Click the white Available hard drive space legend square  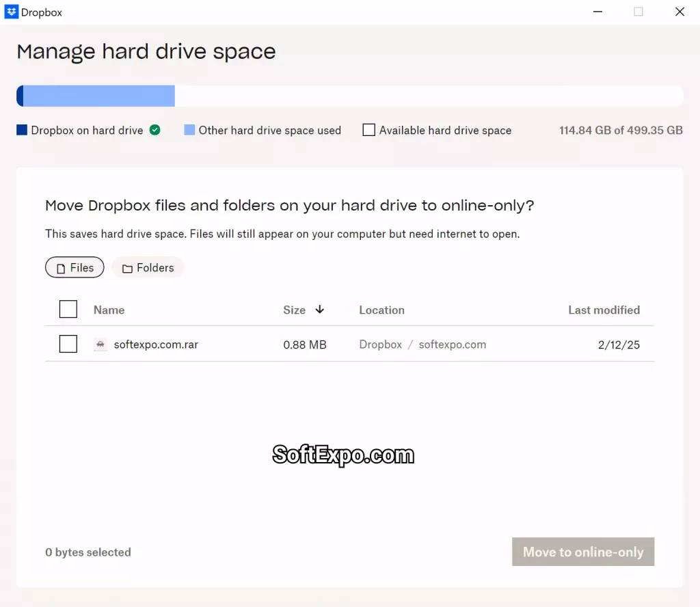(368, 130)
